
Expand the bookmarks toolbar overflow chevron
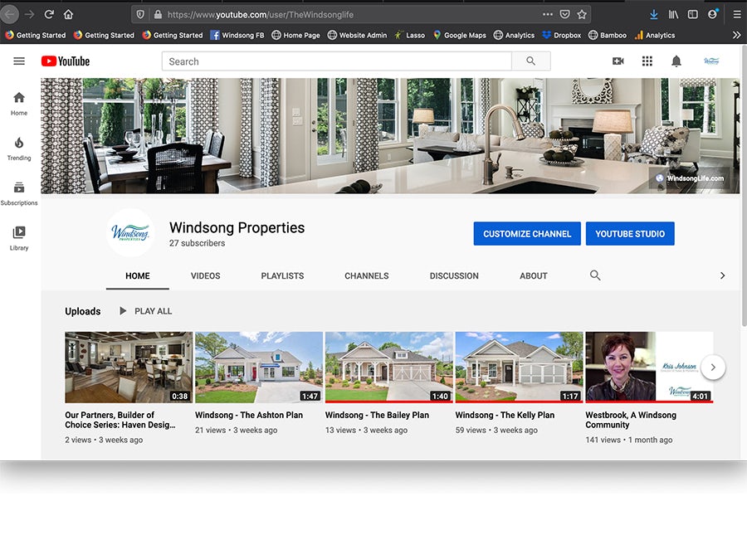(736, 35)
